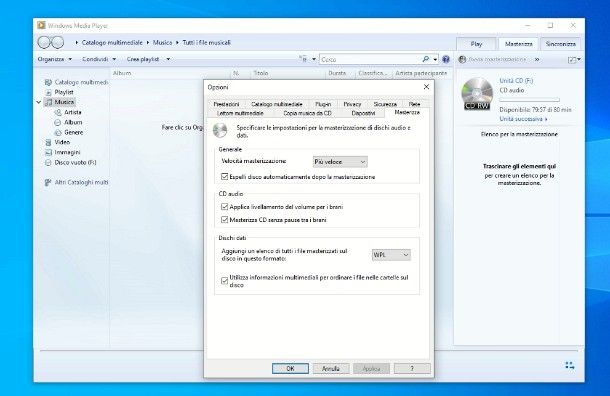
Task: Toggle Utilizza informazioni multimediali checkbox
Action: (x=224, y=280)
